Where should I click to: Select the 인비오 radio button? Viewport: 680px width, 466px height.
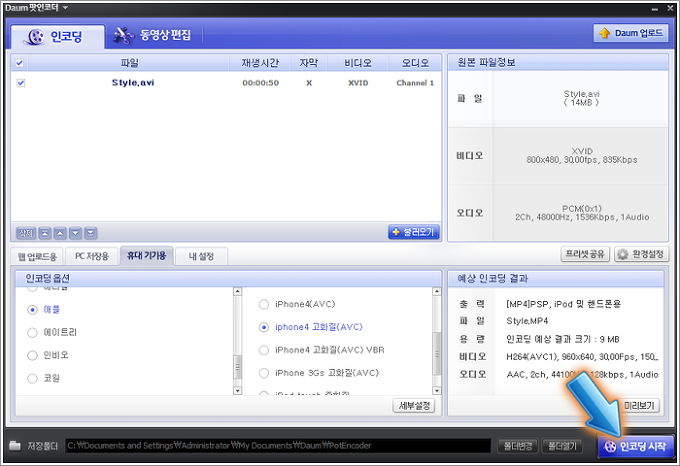pos(33,355)
